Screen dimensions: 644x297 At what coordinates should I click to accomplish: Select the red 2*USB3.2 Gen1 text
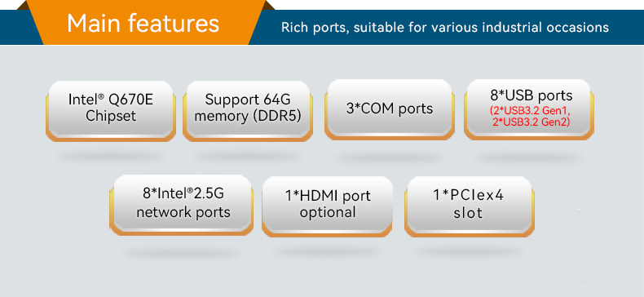click(530, 111)
